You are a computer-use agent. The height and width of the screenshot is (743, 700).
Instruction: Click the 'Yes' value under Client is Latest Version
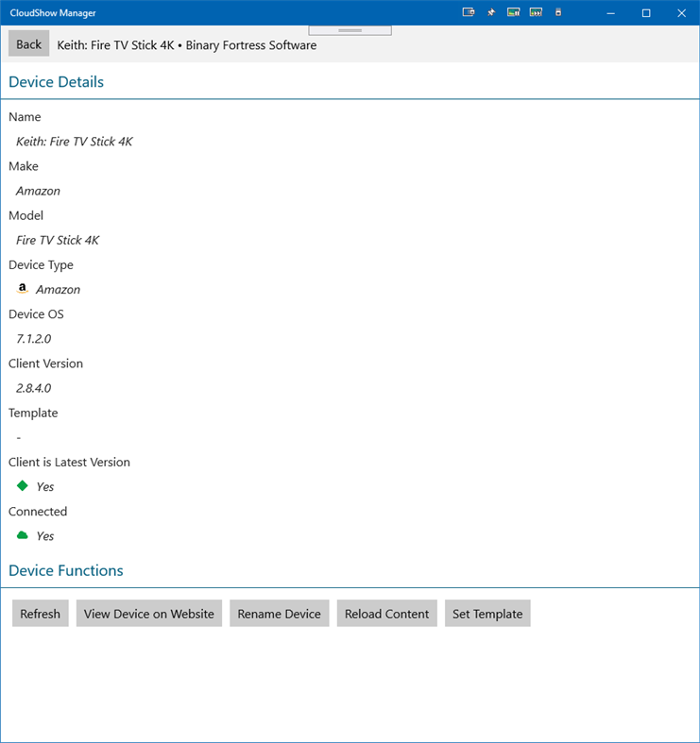click(x=45, y=486)
